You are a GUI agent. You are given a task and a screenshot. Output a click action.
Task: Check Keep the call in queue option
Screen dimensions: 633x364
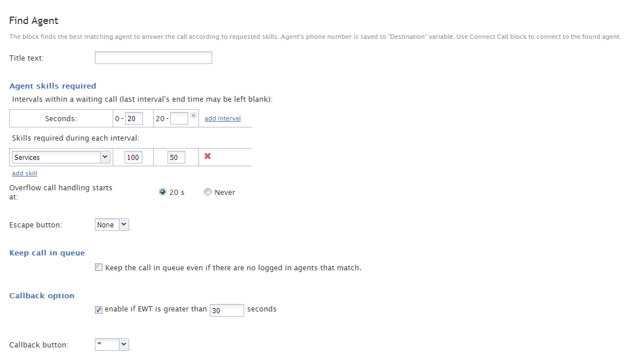click(x=98, y=267)
